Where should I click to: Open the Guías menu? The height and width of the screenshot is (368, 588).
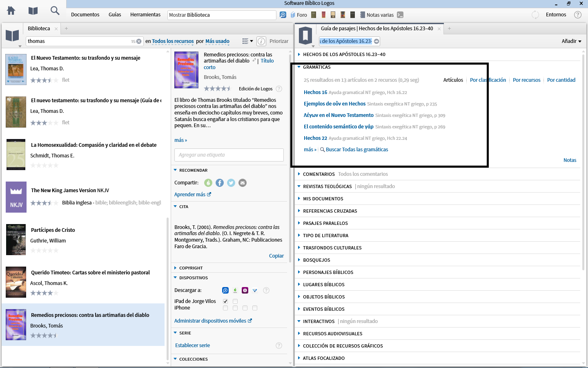pyautogui.click(x=115, y=15)
